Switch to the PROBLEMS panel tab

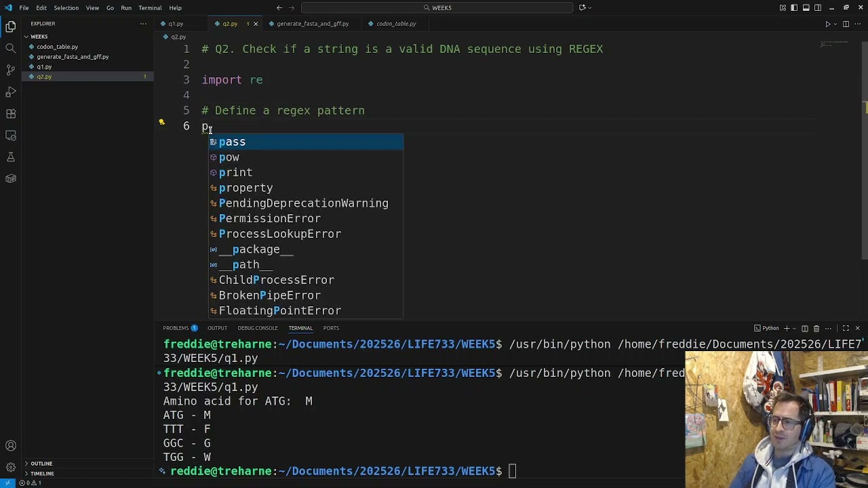pyautogui.click(x=180, y=328)
